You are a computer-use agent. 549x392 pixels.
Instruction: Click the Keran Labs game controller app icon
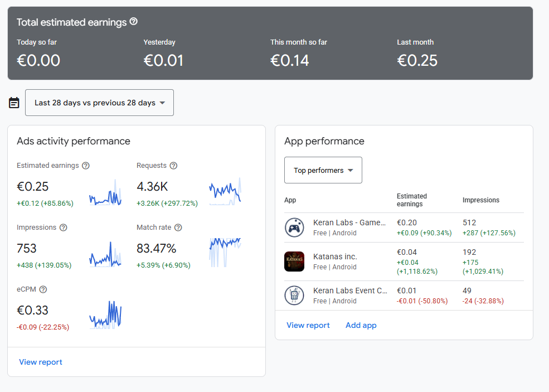click(294, 228)
